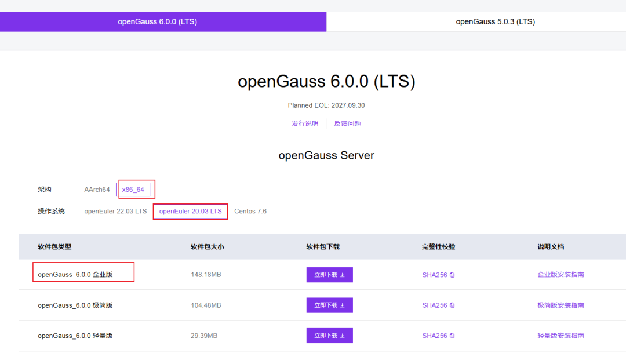Click SHA256 link for 极简版 row

tap(434, 305)
